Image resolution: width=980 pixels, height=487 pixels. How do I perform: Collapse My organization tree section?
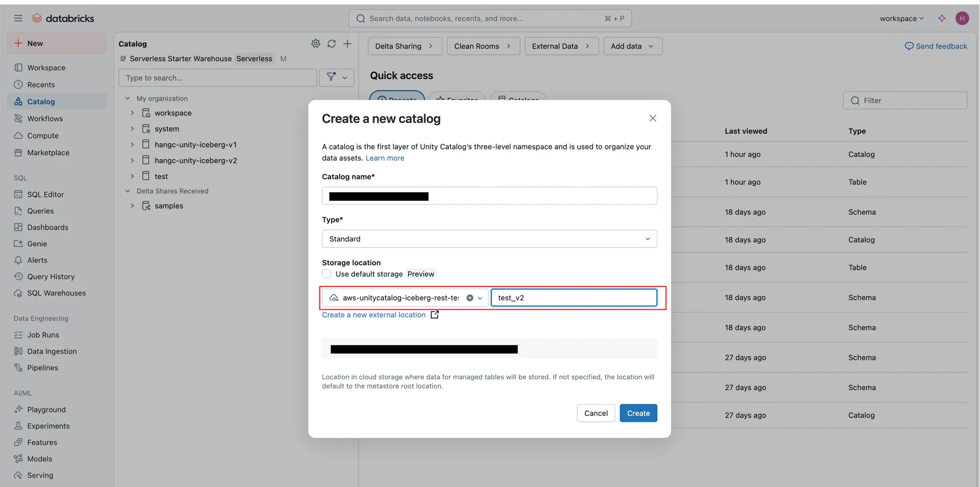pyautogui.click(x=128, y=98)
